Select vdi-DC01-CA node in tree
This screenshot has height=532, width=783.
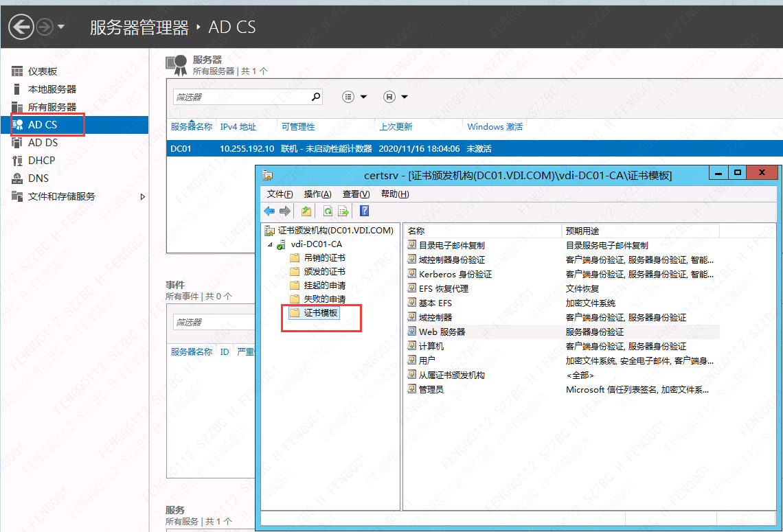317,244
